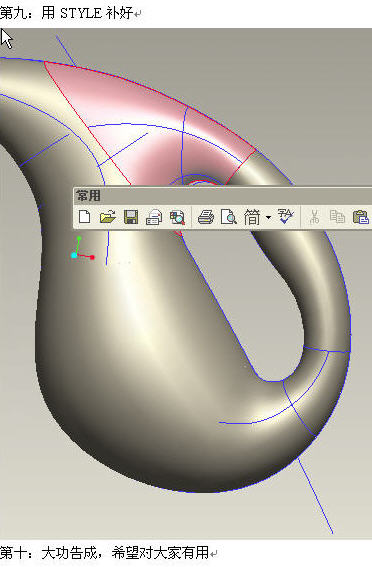
Task: Click the cyan origin of coordinate triad
Action: click(x=74, y=255)
